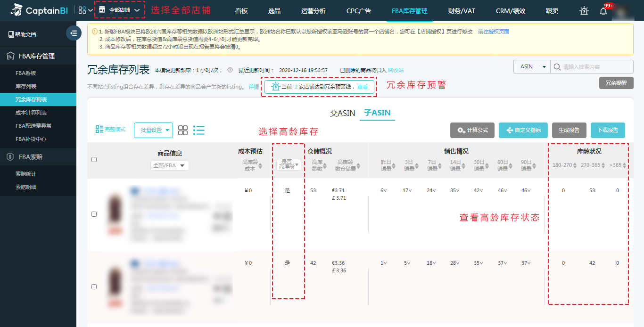The height and width of the screenshot is (327, 644).
Task: Collapse the sidebar with the toggle icon
Action: coord(74,33)
